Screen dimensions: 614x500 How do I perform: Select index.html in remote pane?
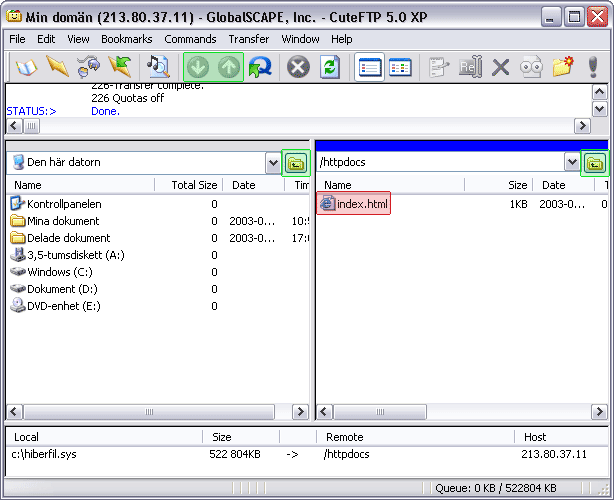coord(361,204)
